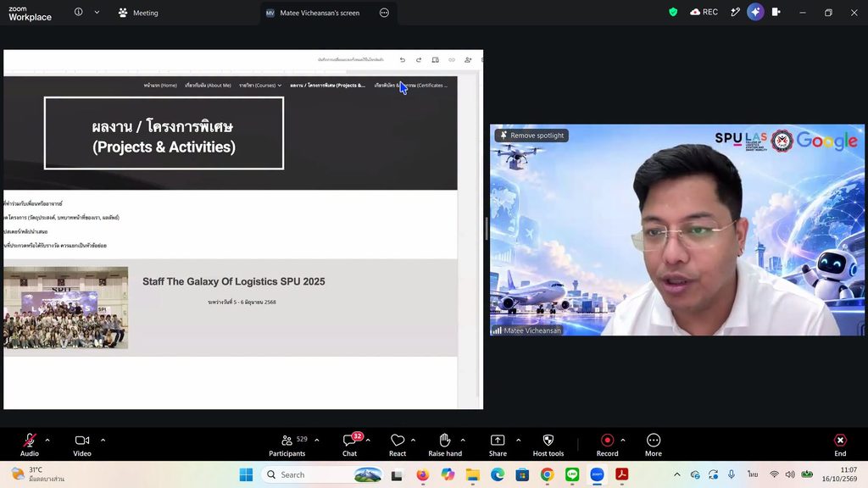Expand the Participants options arrow
The height and width of the screenshot is (488, 868).
317,441
